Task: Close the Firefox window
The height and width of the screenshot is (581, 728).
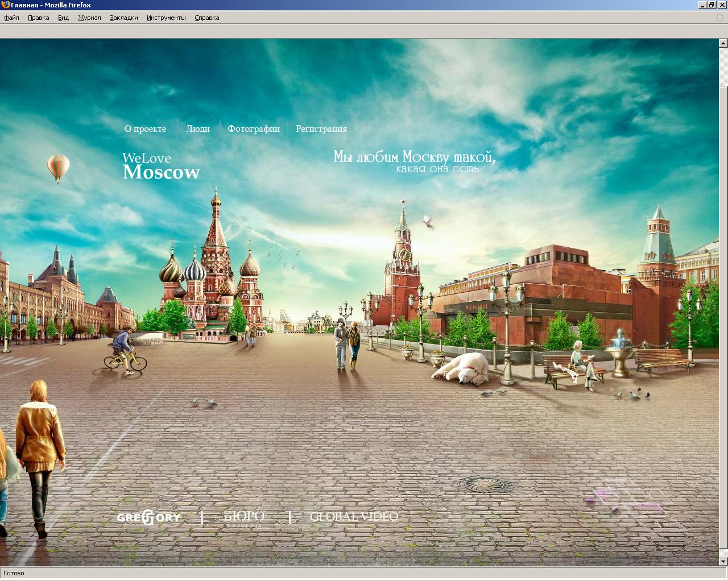Action: coord(722,5)
